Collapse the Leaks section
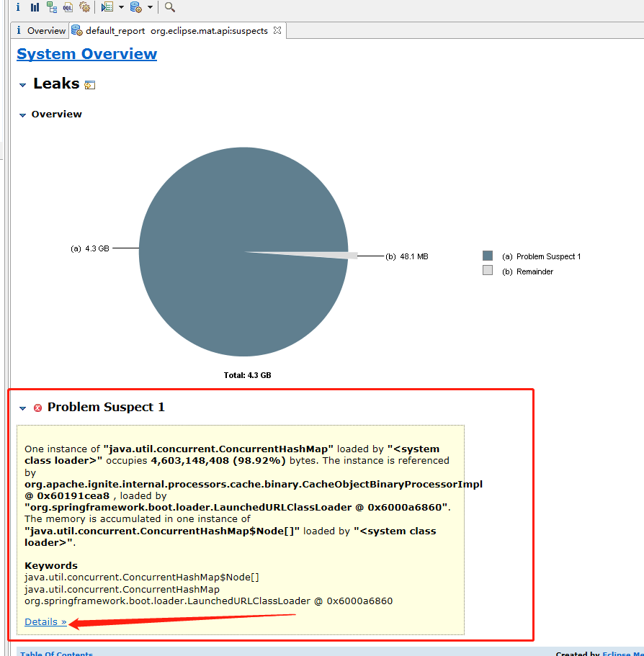 pyautogui.click(x=22, y=85)
